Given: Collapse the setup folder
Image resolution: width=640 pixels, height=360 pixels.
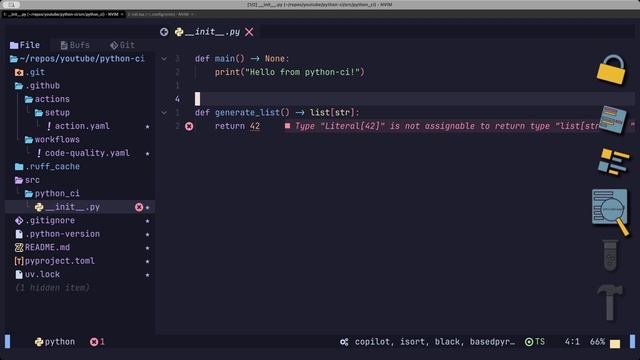Looking at the screenshot, I should (52, 113).
